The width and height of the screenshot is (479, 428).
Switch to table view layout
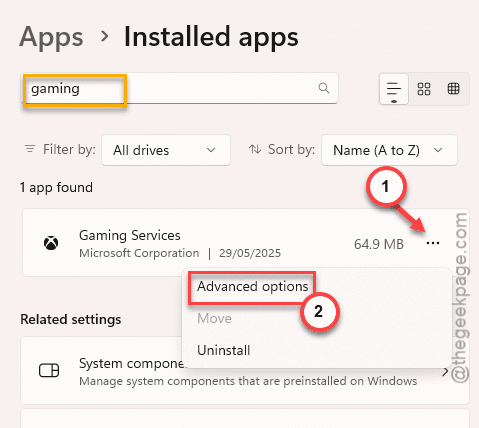tap(453, 89)
